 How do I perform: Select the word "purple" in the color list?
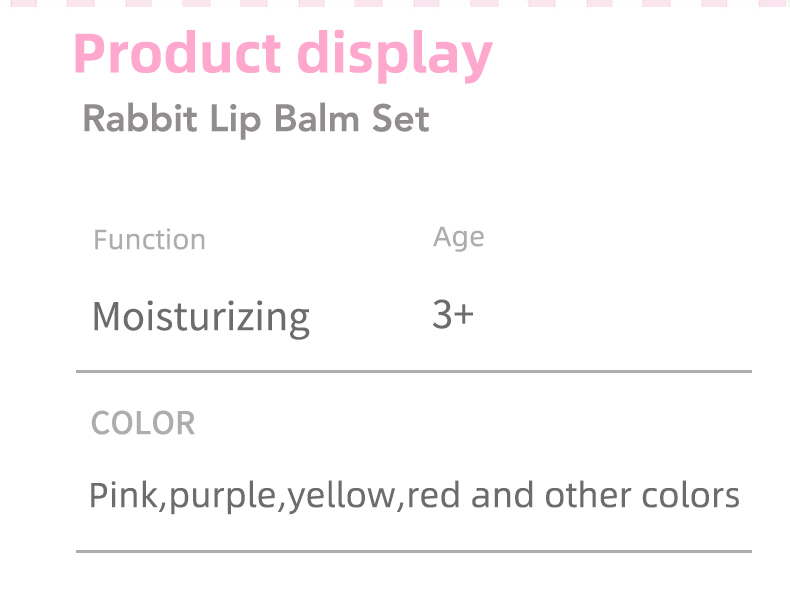pyautogui.click(x=222, y=497)
